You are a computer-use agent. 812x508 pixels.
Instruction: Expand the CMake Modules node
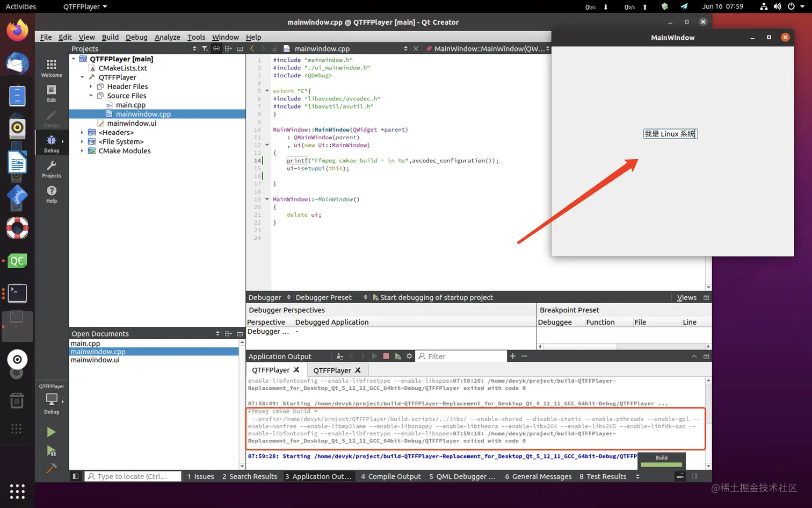[x=82, y=151]
